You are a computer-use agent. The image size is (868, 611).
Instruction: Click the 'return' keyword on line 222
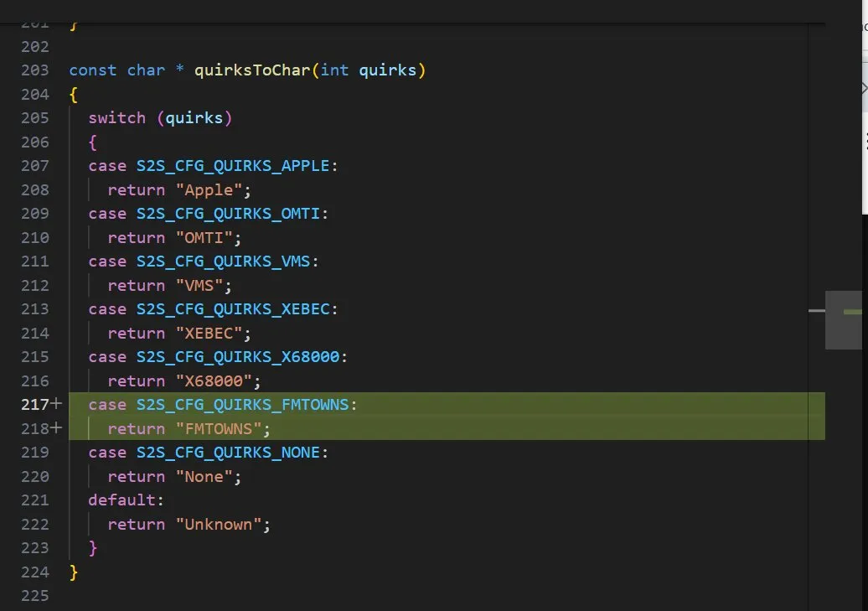[x=137, y=525]
